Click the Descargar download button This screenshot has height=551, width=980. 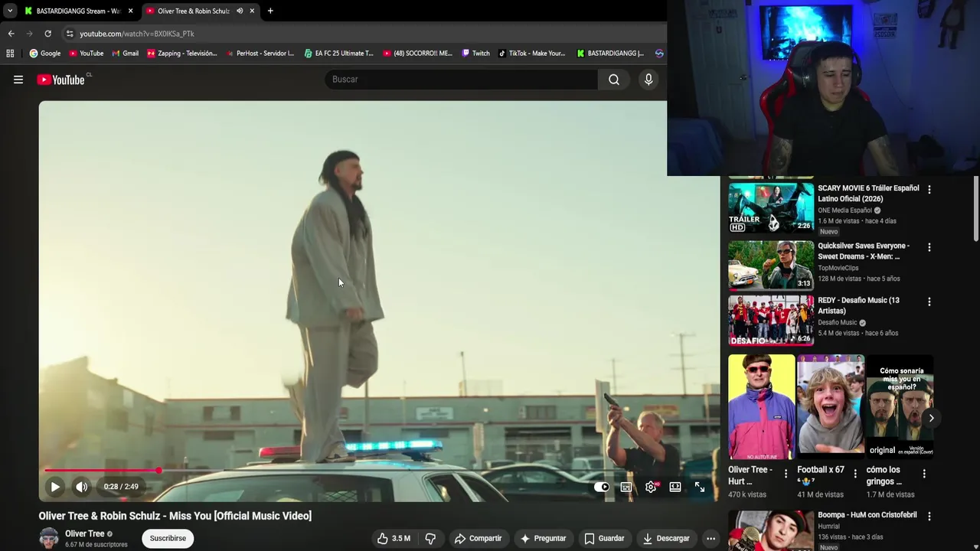click(666, 538)
